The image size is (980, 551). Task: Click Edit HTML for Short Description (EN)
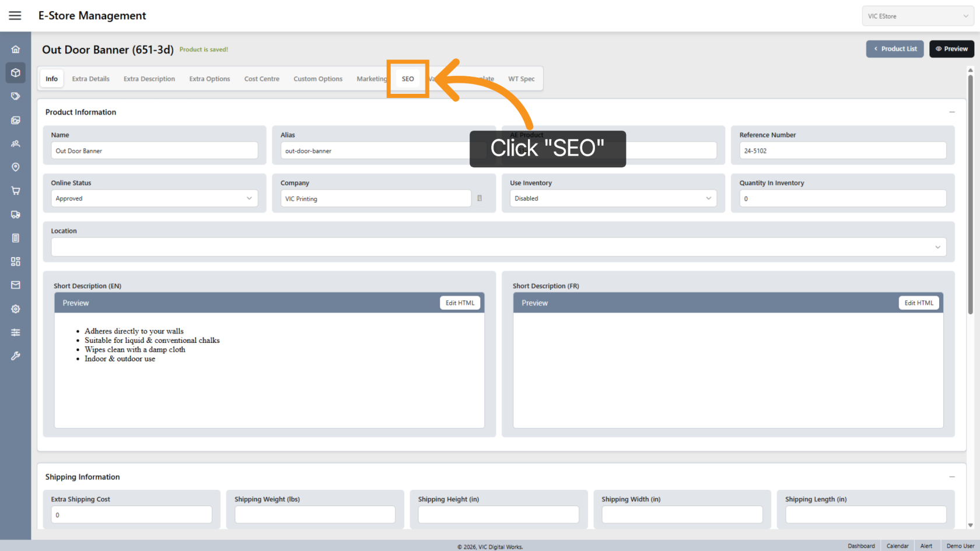click(x=460, y=303)
